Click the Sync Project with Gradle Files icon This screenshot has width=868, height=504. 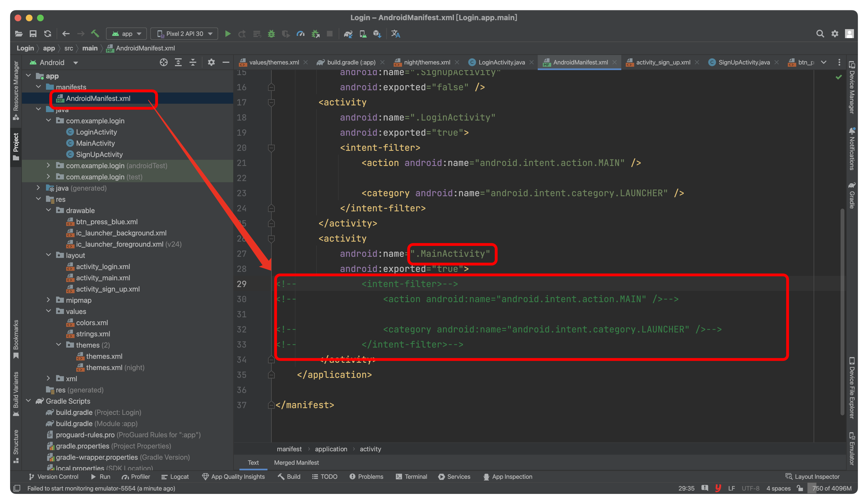point(348,34)
